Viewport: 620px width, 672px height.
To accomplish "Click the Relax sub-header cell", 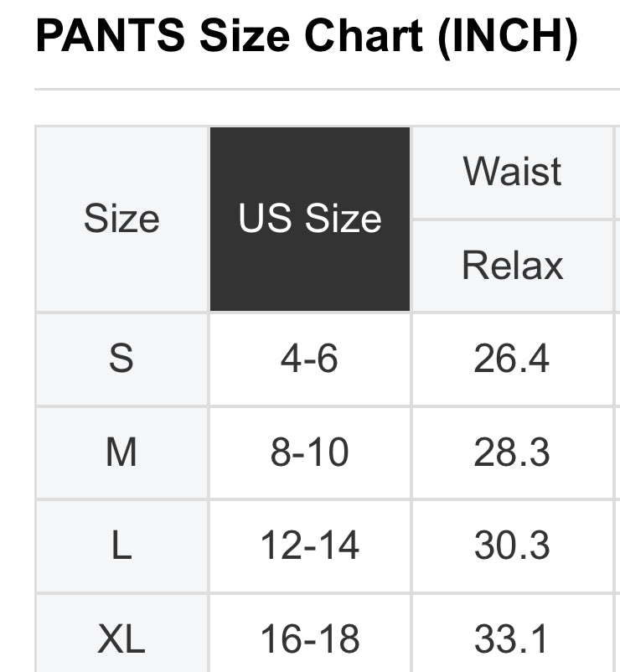I will [512, 266].
